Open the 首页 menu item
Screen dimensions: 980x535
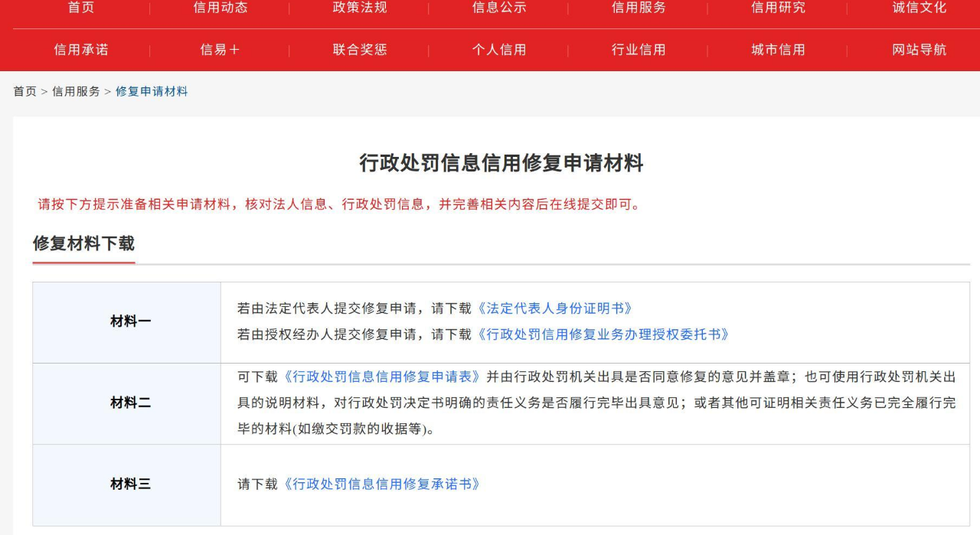point(81,8)
